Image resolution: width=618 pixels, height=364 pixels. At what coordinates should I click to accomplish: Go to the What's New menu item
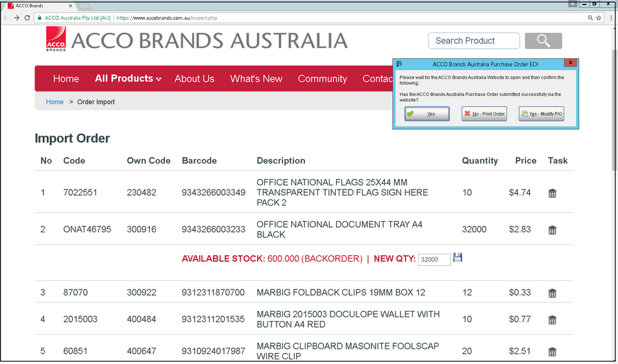[x=256, y=79]
